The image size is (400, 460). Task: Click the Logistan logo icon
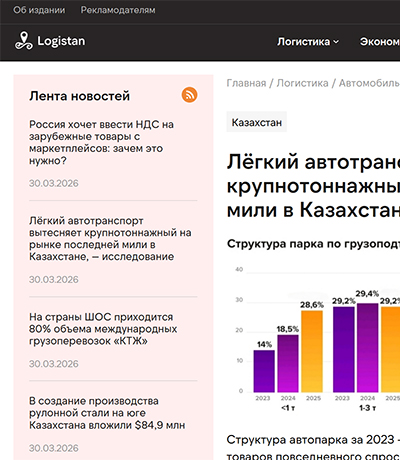[x=24, y=41]
